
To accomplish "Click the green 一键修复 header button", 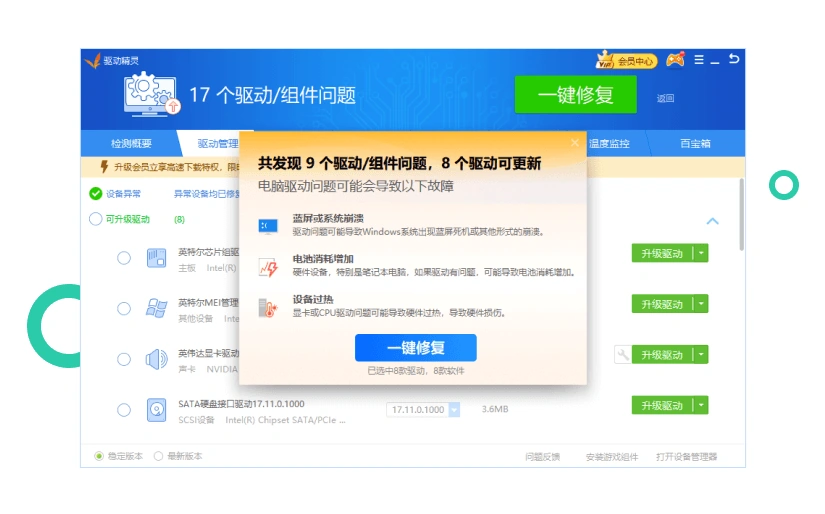I will click(x=576, y=95).
